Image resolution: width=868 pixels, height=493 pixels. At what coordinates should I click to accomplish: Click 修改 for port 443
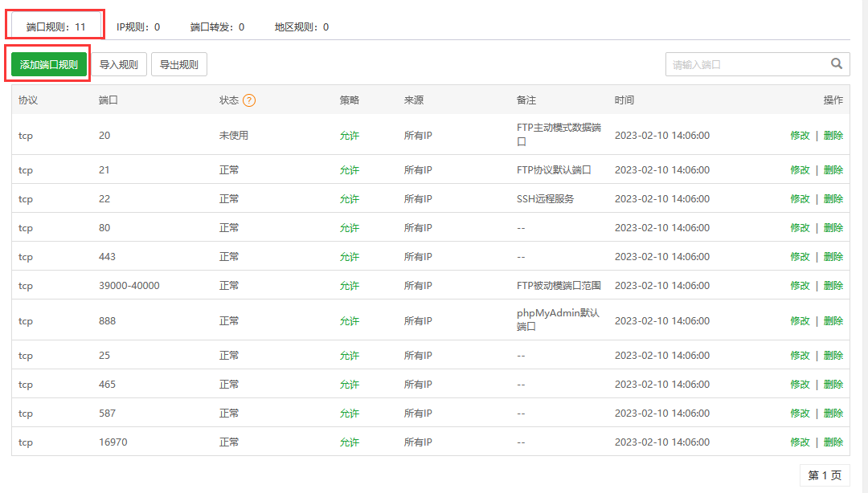pos(800,256)
